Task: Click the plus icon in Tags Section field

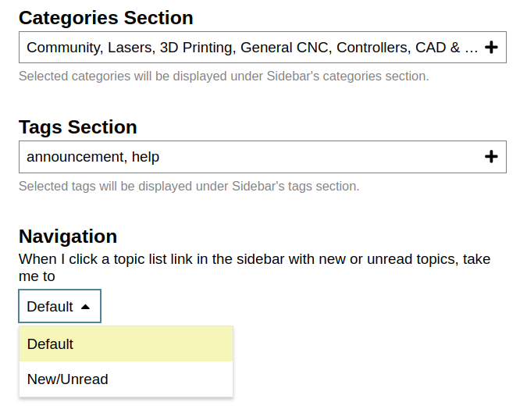Action: coord(491,157)
